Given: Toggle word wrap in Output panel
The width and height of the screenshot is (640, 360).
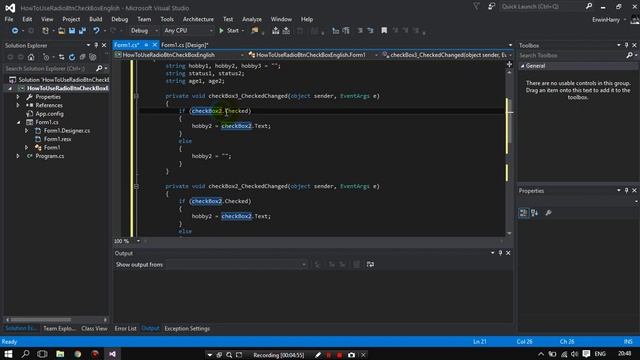Looking at the screenshot, I should [370, 264].
